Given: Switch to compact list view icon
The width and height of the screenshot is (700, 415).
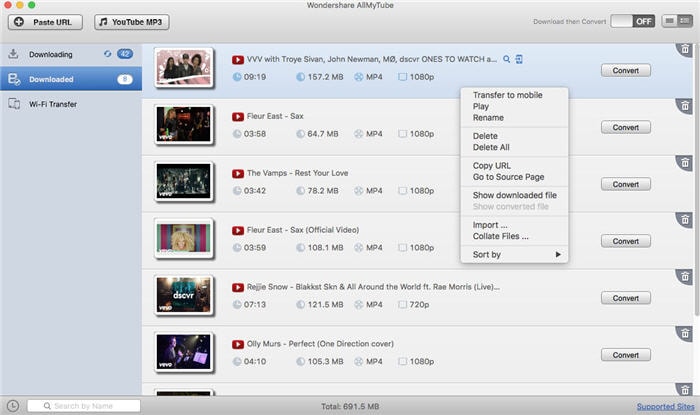Looking at the screenshot, I should tap(669, 21).
